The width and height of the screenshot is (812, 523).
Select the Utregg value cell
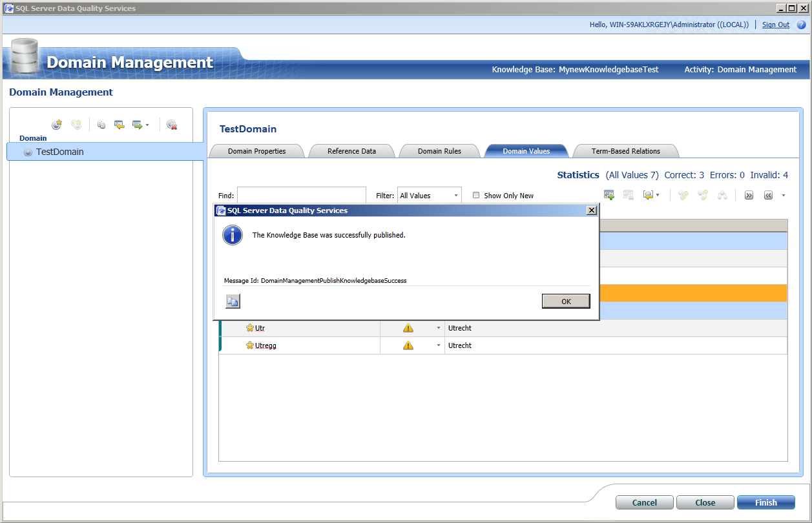click(265, 345)
